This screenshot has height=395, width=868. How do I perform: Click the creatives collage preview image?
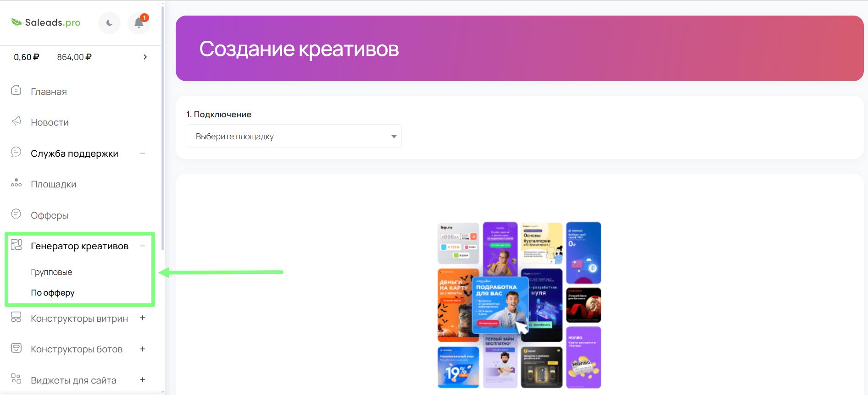pos(519,305)
